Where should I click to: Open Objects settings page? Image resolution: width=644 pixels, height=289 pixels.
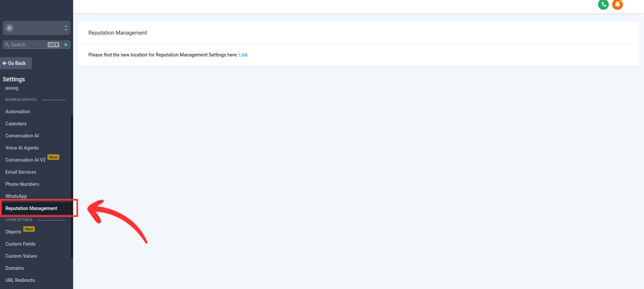coord(13,232)
